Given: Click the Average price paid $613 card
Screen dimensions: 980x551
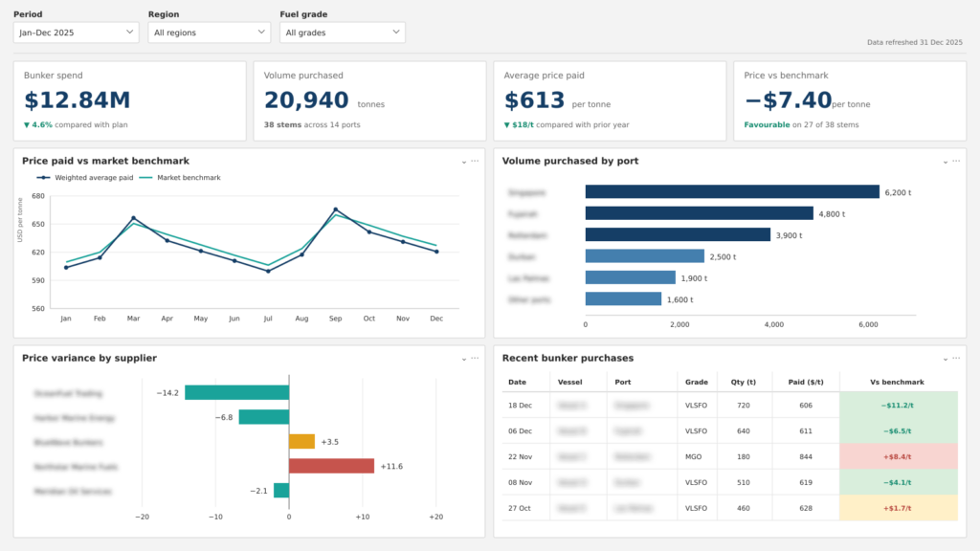Looking at the screenshot, I should pos(610,101).
